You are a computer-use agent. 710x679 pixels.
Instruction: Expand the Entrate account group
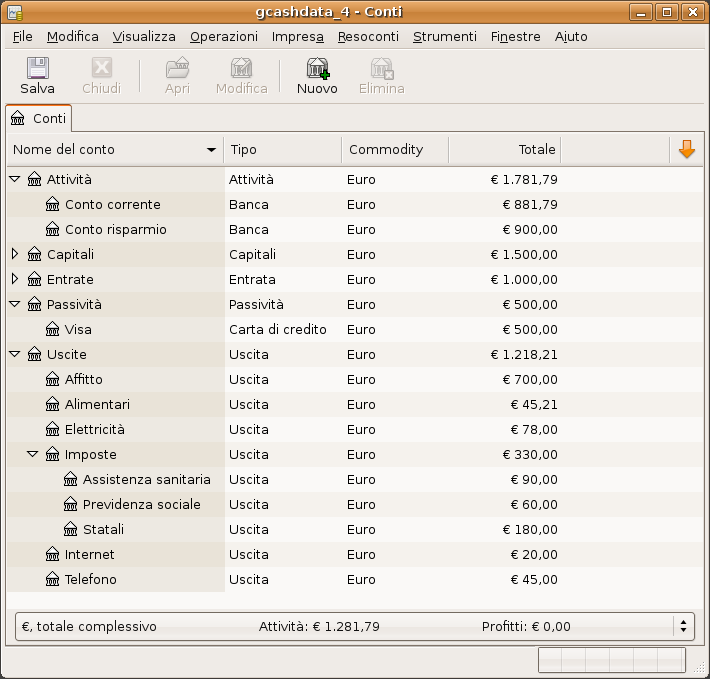click(x=15, y=279)
